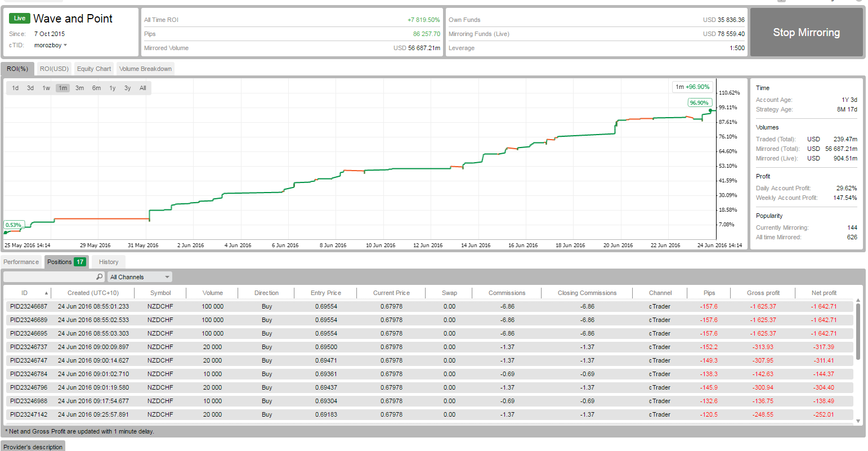
Task: Sort positions by the Net profit column
Action: [824, 293]
